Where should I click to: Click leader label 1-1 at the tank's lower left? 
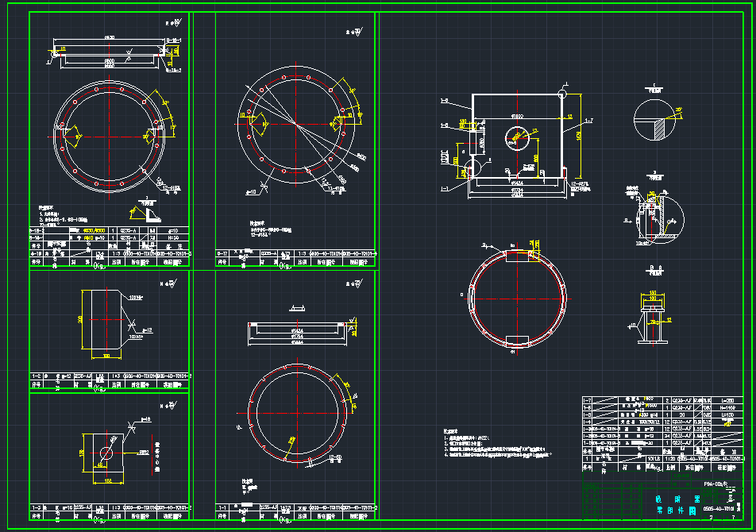pos(445,190)
